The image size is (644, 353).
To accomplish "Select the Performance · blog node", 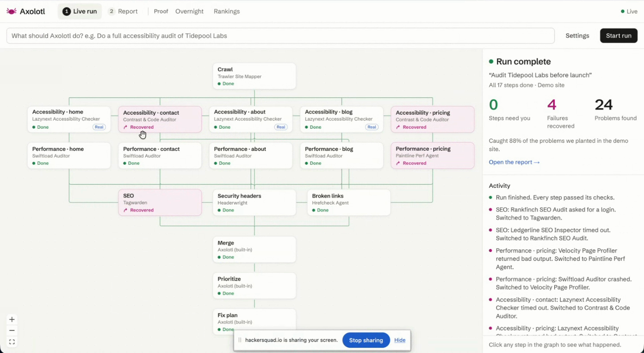I will (x=342, y=156).
